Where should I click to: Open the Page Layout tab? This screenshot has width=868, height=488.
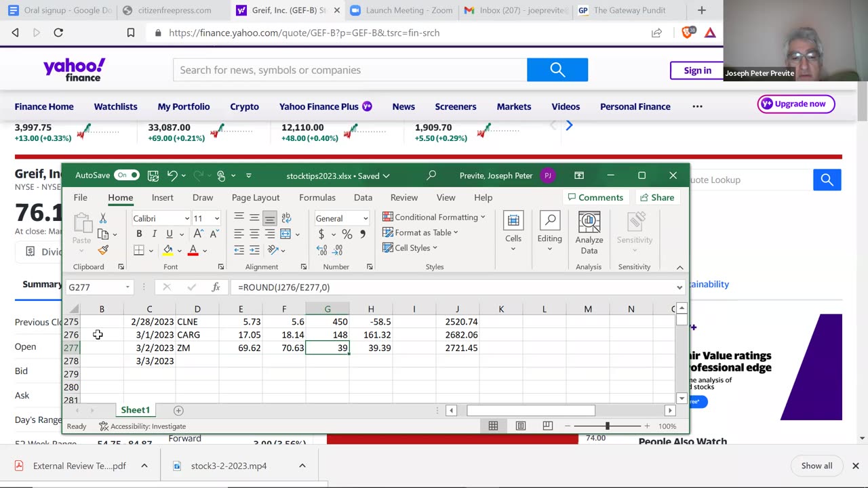(x=256, y=197)
